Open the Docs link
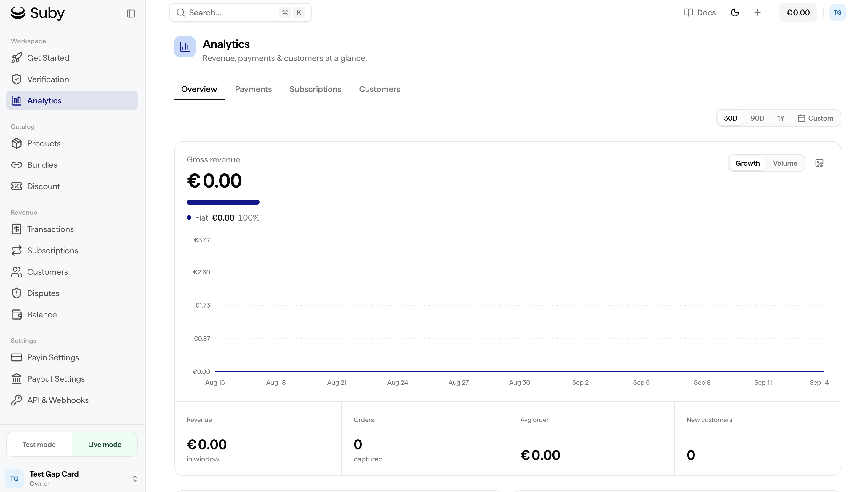The height and width of the screenshot is (492, 868). [700, 12]
